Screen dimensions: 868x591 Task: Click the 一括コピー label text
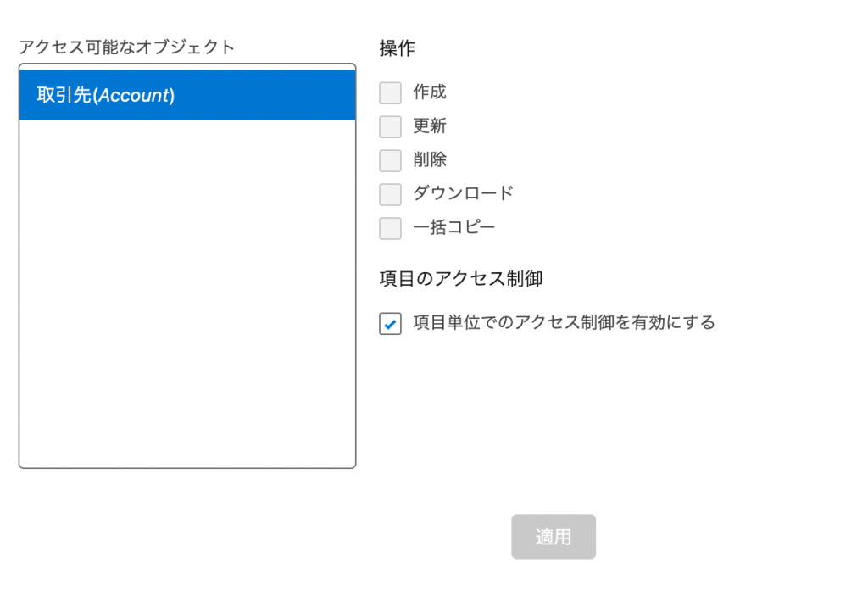click(454, 227)
